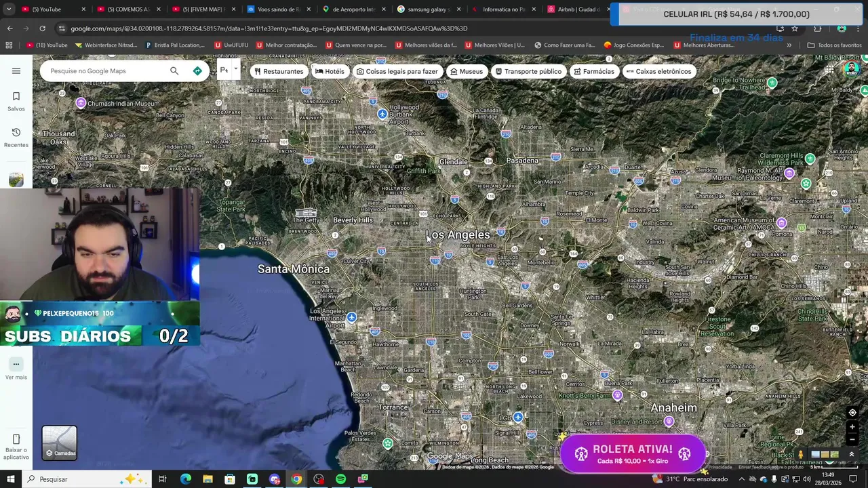Click Baixar o aplicativo phone icon
Screen dimensions: 868x488
16,439
